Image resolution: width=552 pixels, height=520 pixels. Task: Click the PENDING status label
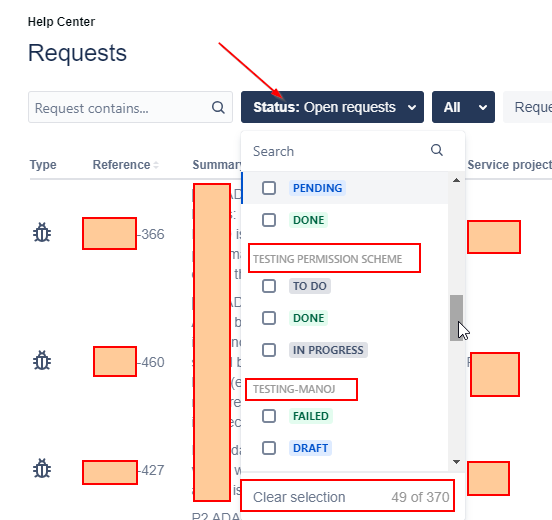317,188
